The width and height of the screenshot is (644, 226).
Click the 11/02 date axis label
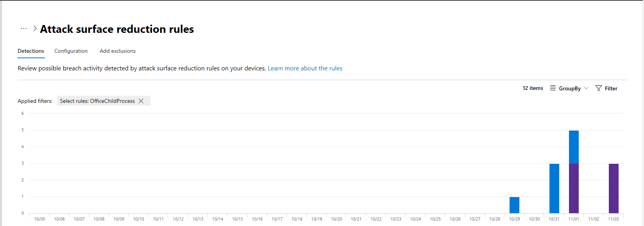[594, 219]
